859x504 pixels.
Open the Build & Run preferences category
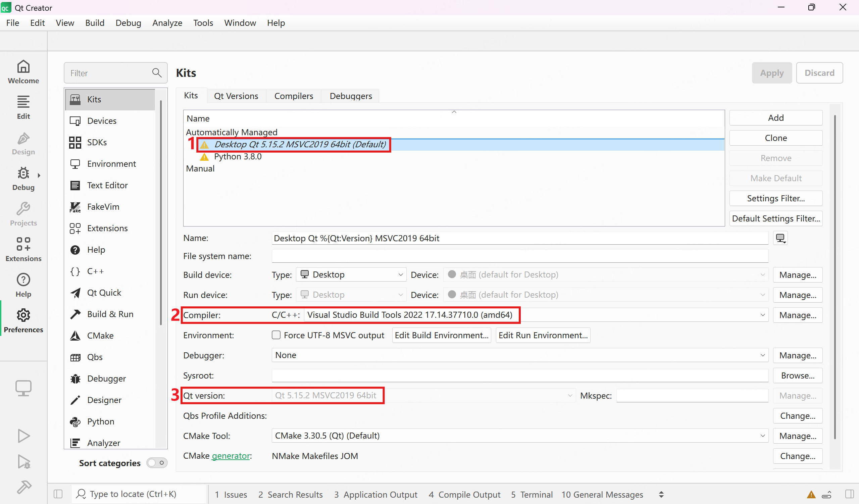click(x=110, y=314)
